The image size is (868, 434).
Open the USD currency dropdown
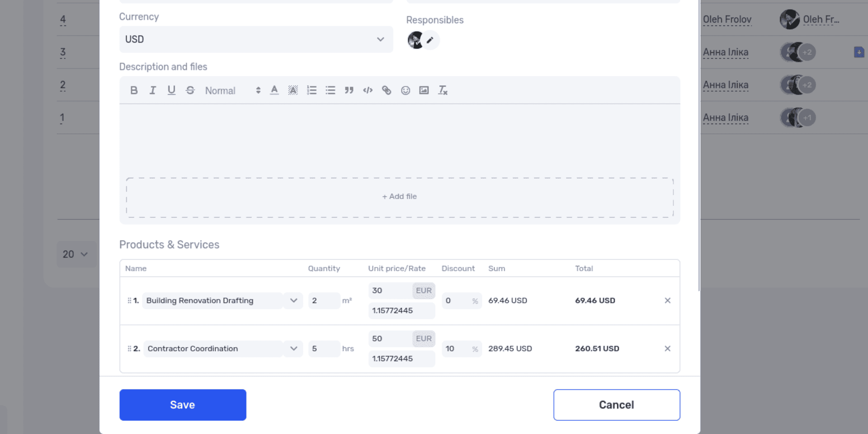click(x=256, y=39)
